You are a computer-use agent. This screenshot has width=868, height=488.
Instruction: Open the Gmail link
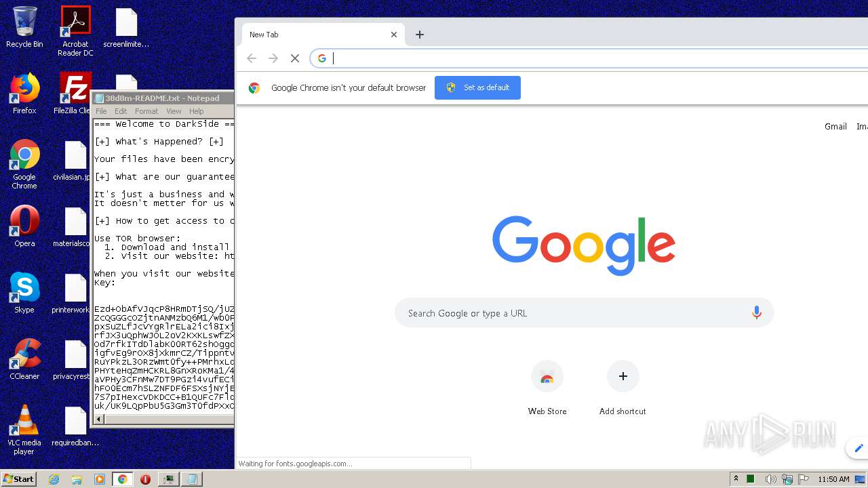point(835,127)
